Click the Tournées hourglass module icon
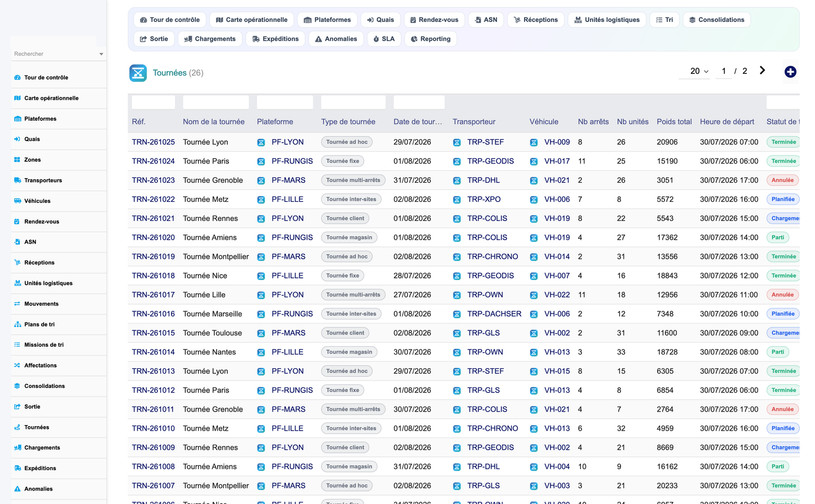This screenshot has height=504, width=815. [x=138, y=73]
